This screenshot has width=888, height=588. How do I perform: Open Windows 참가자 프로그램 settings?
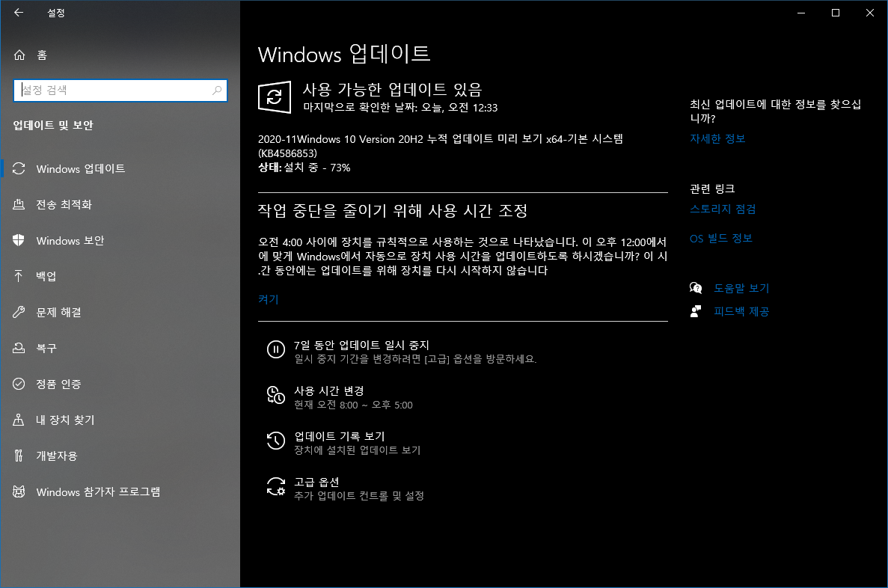(120, 491)
